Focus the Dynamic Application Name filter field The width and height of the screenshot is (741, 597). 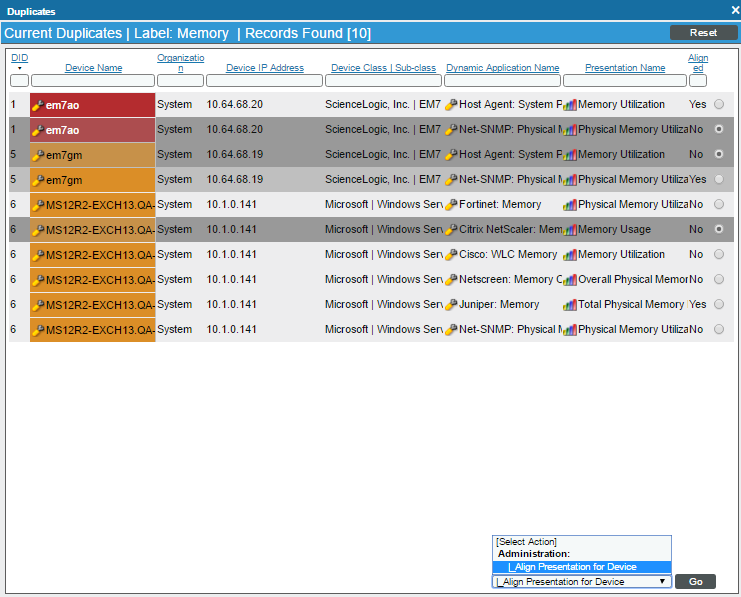(502, 80)
